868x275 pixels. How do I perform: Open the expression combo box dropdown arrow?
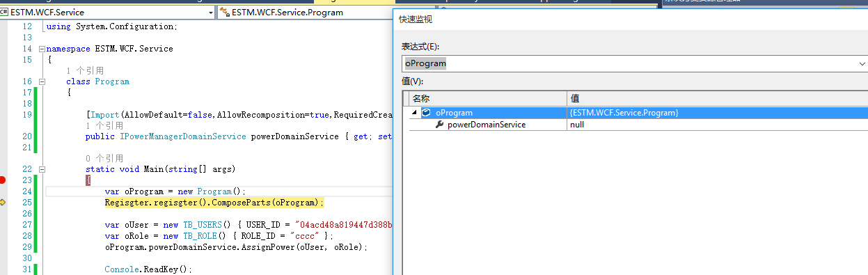click(862, 63)
